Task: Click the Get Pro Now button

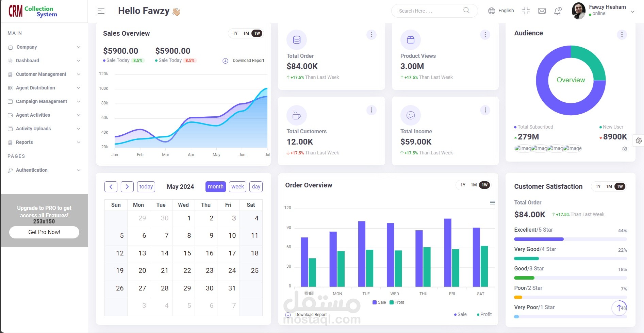Action: coord(44,232)
